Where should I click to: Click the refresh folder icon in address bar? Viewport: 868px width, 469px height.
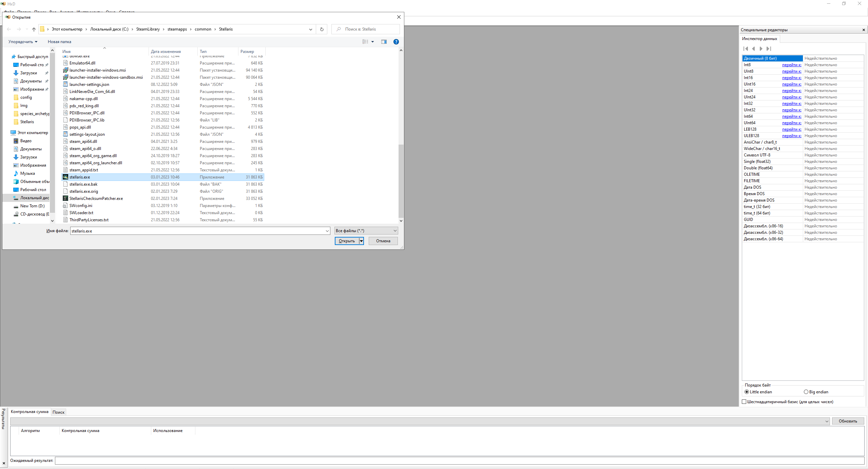(x=322, y=29)
